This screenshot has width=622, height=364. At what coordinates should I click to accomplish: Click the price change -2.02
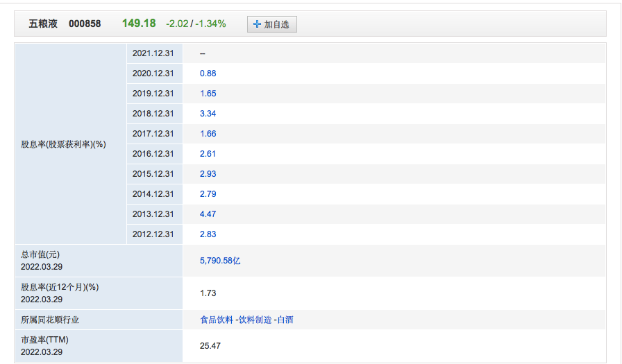pos(177,24)
